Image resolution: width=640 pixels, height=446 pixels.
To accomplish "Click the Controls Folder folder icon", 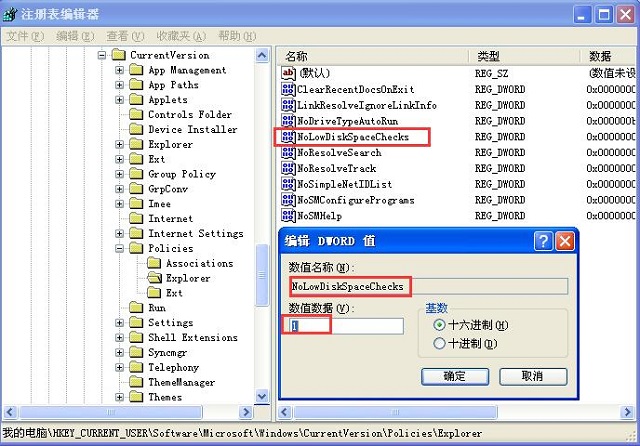I will pos(136,115).
